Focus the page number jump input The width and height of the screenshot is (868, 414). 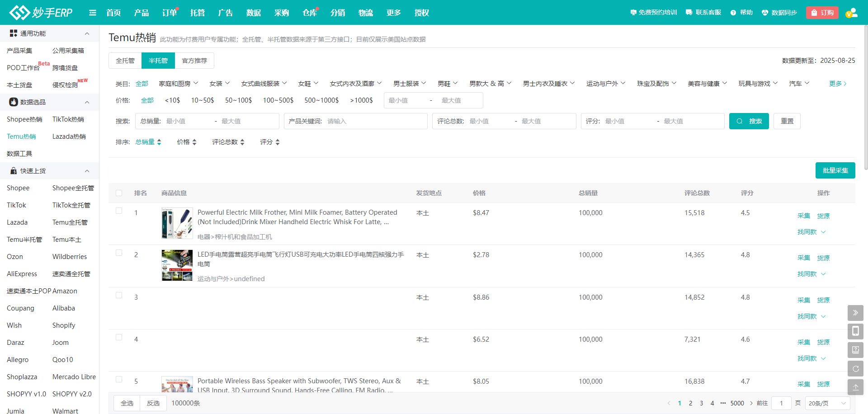tap(781, 403)
